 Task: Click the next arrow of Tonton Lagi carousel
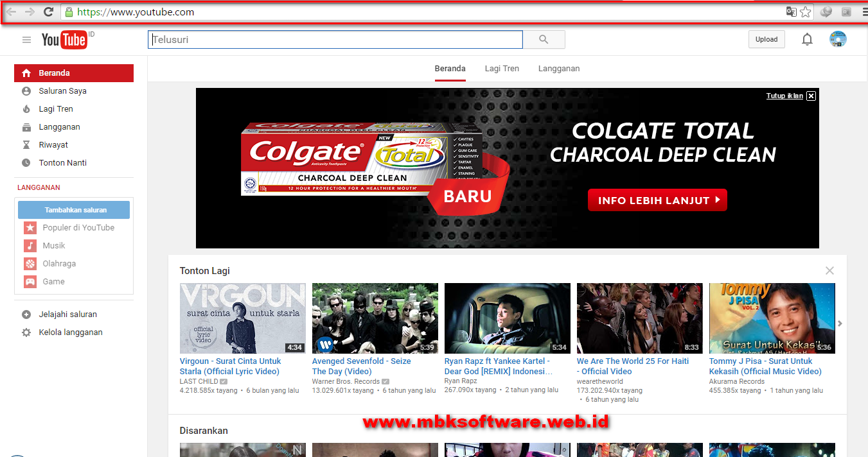click(840, 323)
